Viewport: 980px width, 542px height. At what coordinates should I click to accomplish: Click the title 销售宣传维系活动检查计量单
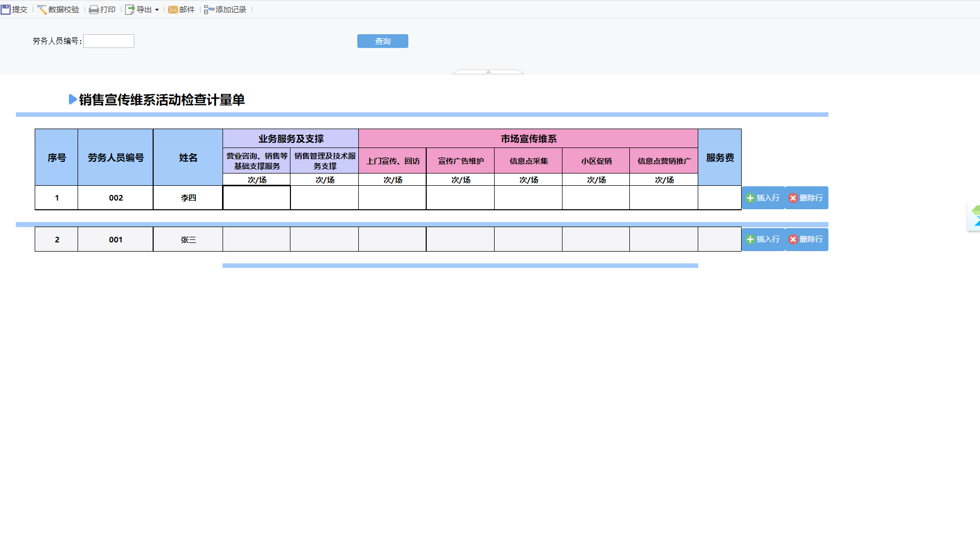click(x=162, y=100)
